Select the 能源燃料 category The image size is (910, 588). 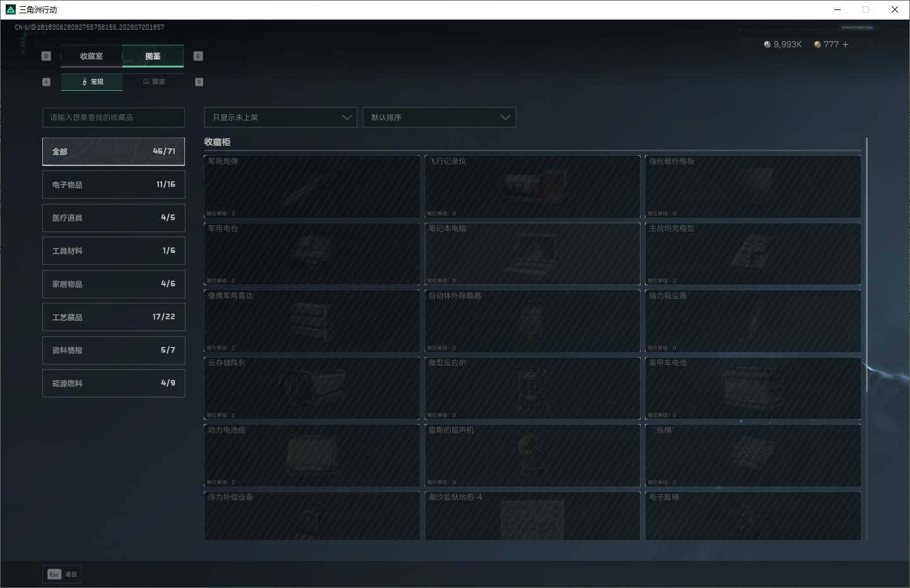pyautogui.click(x=114, y=384)
